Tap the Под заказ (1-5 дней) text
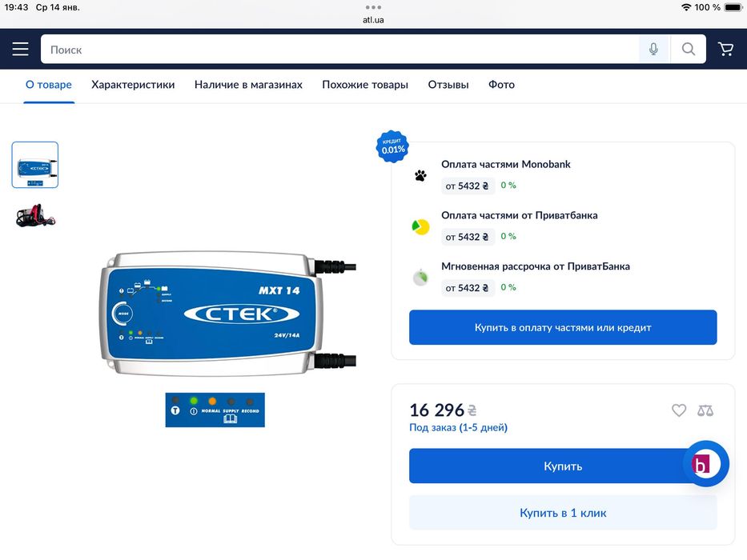The image size is (747, 560). (458, 428)
